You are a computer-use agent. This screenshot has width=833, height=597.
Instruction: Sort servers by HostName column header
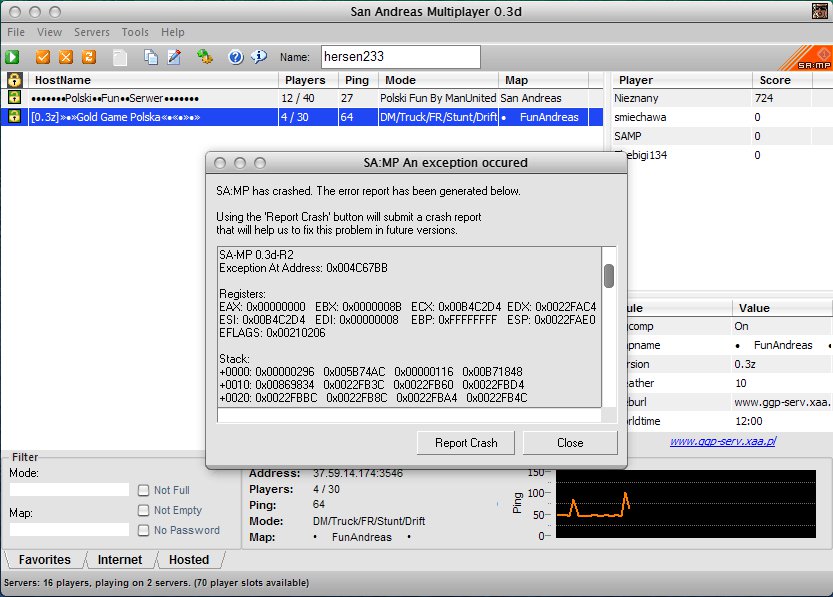coord(153,80)
